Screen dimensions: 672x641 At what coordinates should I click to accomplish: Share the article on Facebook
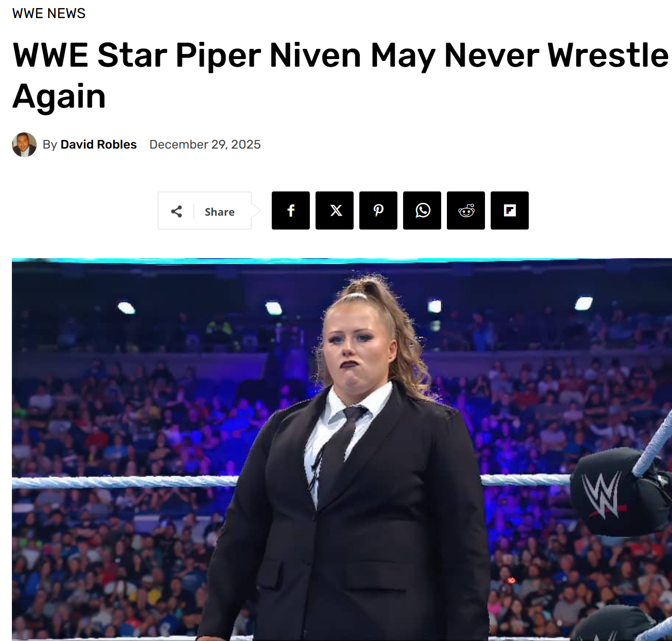[x=291, y=210]
